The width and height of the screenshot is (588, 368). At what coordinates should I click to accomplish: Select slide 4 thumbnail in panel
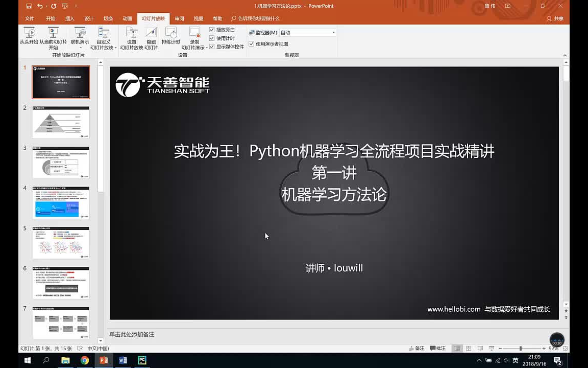point(61,202)
